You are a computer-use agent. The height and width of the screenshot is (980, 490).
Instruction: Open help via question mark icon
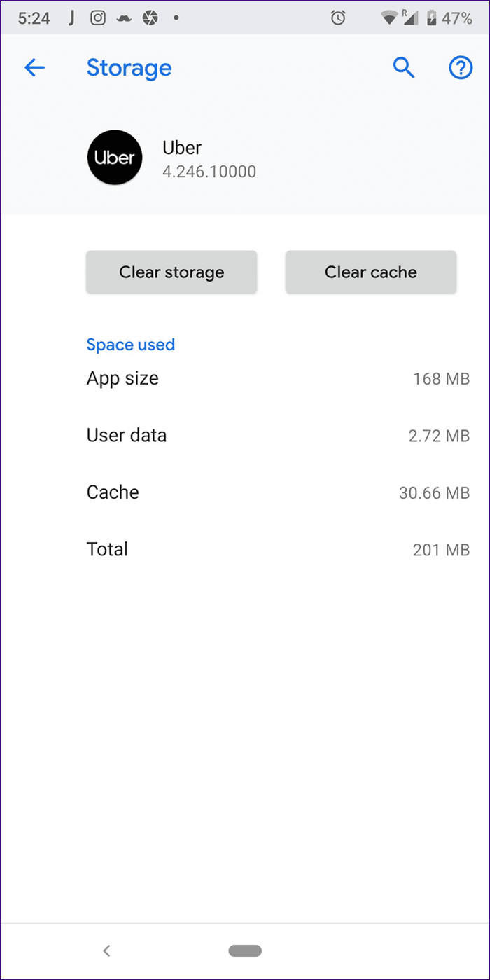point(460,68)
